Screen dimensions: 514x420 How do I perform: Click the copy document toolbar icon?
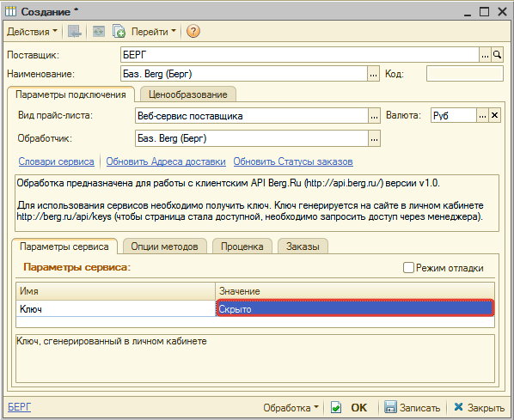(119, 32)
